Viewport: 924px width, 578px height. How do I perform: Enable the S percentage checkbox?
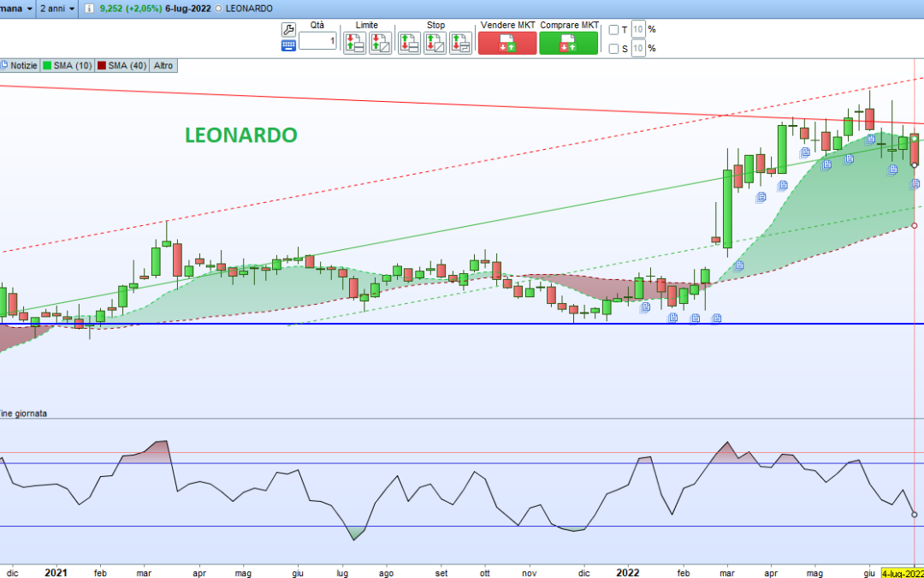click(613, 49)
